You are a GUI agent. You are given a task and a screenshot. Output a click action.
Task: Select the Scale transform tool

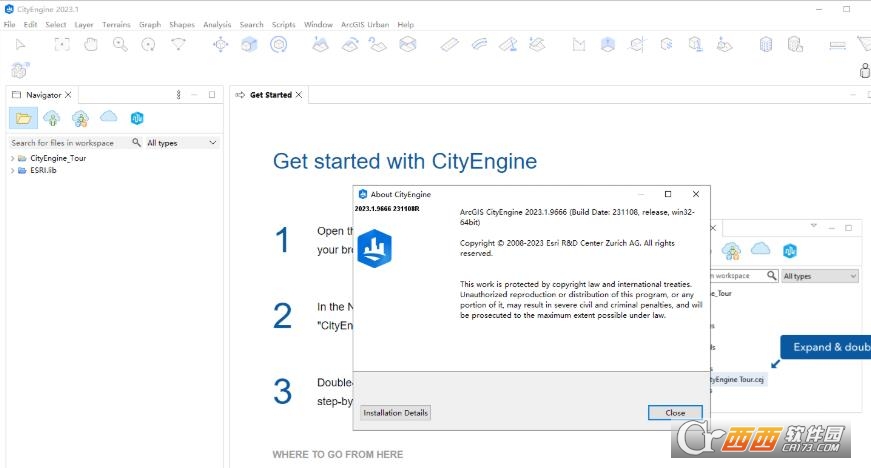[249, 44]
